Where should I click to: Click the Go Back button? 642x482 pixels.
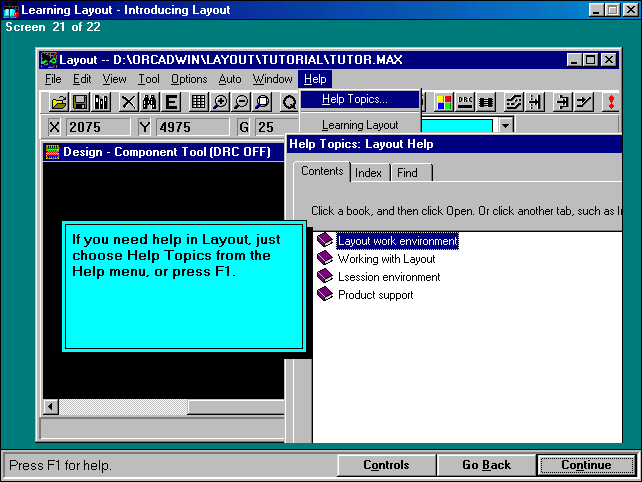(486, 465)
